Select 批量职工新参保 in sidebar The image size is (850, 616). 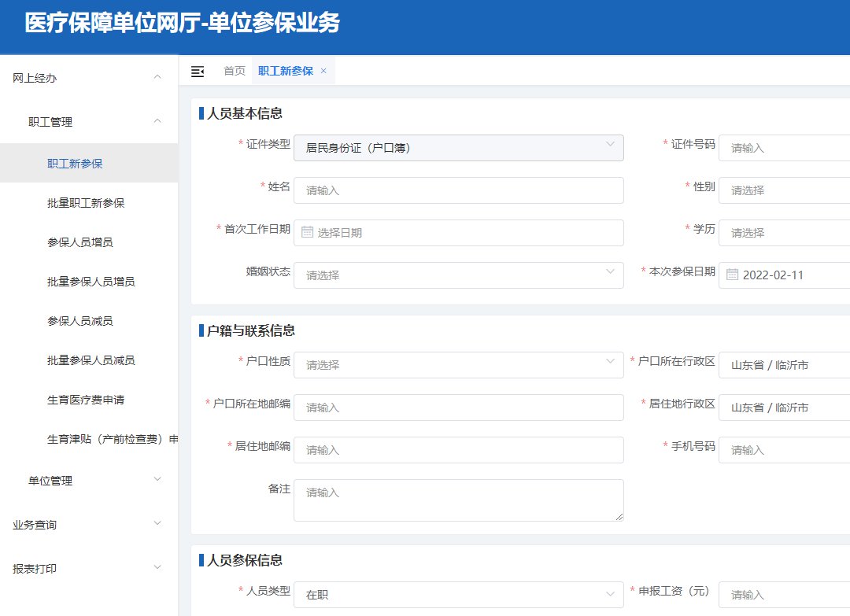pyautogui.click(x=86, y=203)
